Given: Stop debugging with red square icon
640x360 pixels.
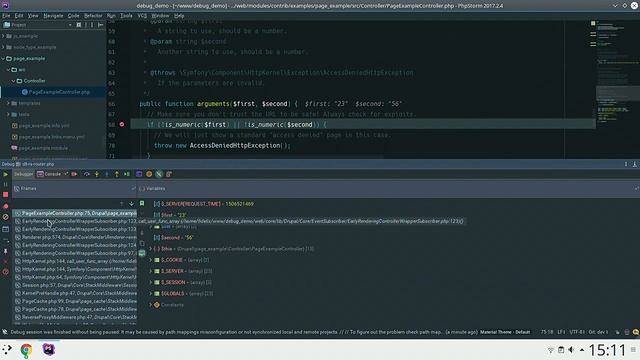Looking at the screenshot, I should click(6, 195).
